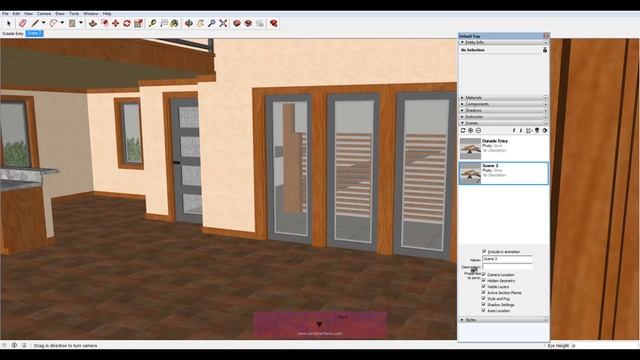The height and width of the screenshot is (360, 640).
Task: Open the View menu
Action: 28,13
